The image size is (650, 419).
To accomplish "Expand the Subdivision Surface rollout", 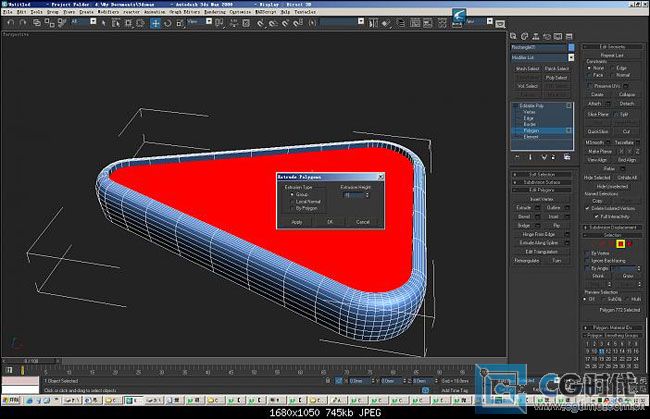I will tap(541, 182).
